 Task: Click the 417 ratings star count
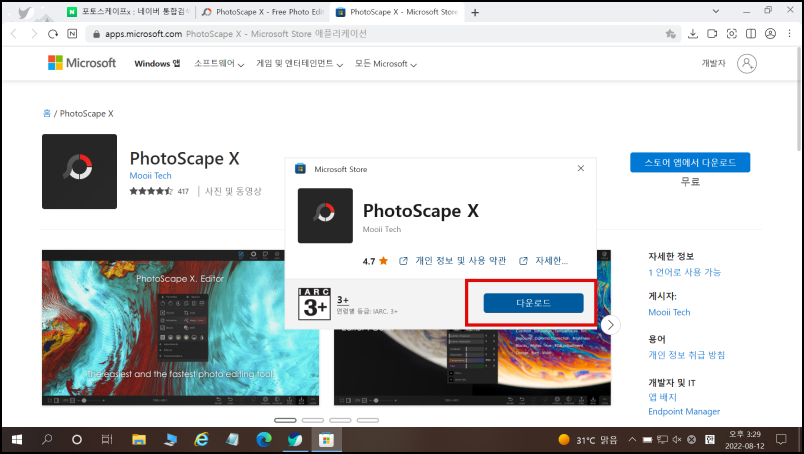[159, 191]
